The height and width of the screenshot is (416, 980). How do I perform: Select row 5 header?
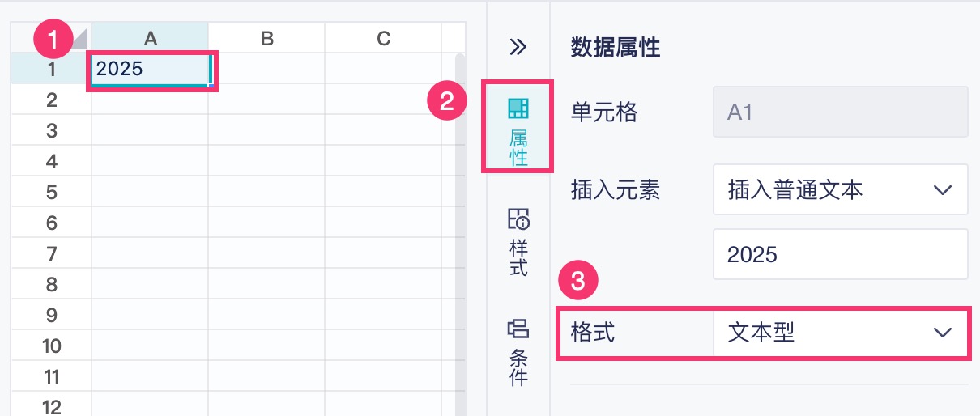click(x=51, y=193)
